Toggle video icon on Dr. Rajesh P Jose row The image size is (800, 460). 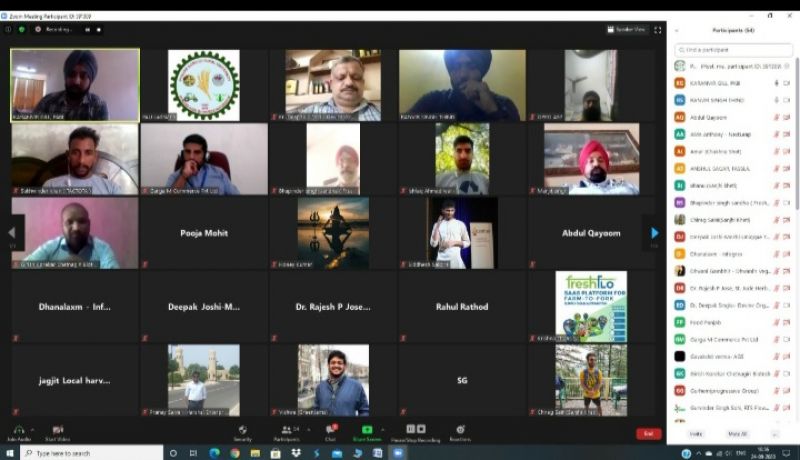[x=787, y=288]
